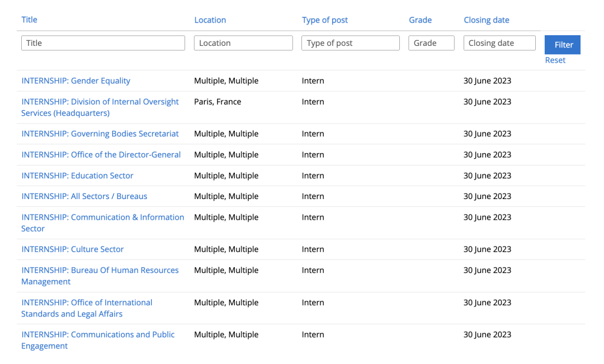Image resolution: width=604 pixels, height=364 pixels.
Task: Focus the Closing date filter field
Action: point(499,43)
